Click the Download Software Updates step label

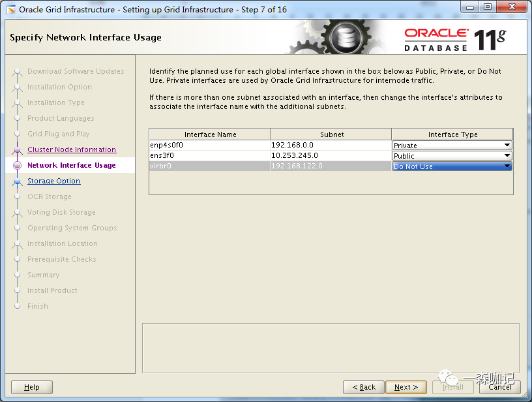pyautogui.click(x=76, y=71)
